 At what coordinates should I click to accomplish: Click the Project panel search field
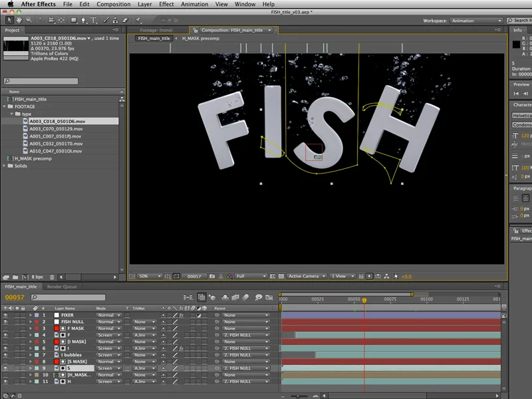[41, 81]
